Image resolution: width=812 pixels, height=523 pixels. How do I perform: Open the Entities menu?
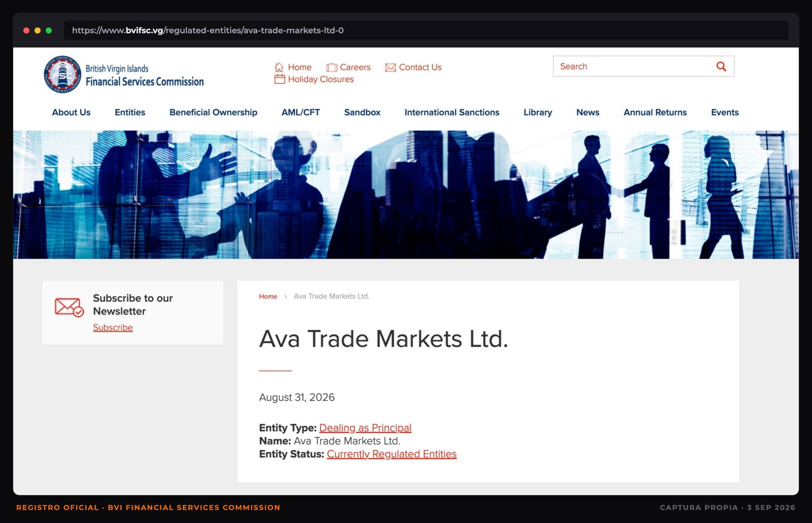click(130, 112)
